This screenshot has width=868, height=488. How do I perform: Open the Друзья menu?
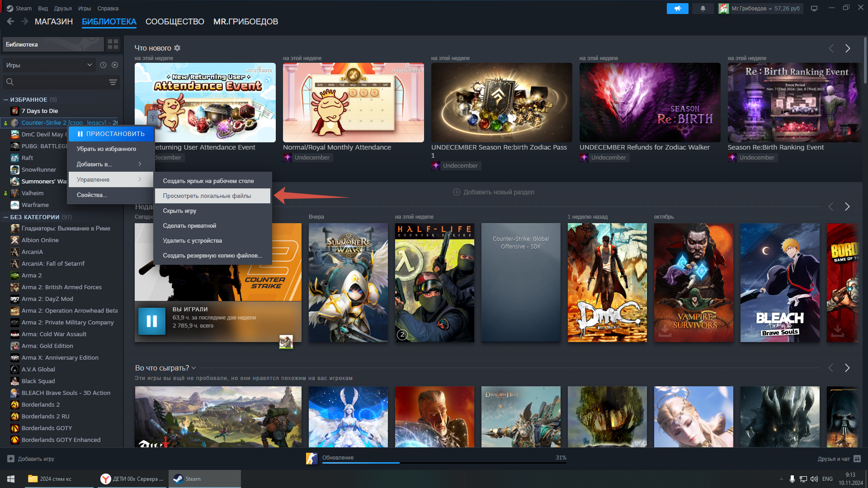click(63, 8)
